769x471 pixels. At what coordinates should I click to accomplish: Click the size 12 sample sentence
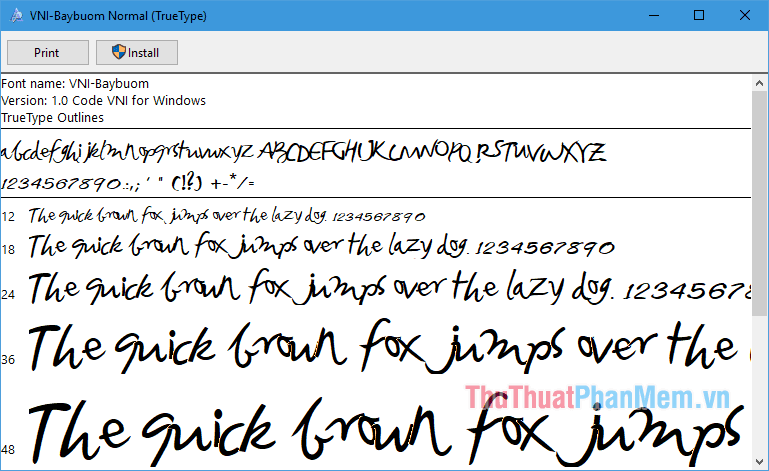pyautogui.click(x=227, y=216)
